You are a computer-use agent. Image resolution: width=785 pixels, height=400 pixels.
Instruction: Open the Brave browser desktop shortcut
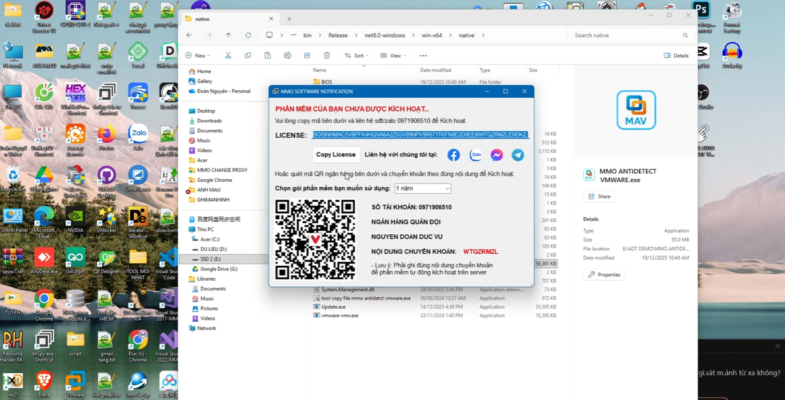tap(44, 384)
